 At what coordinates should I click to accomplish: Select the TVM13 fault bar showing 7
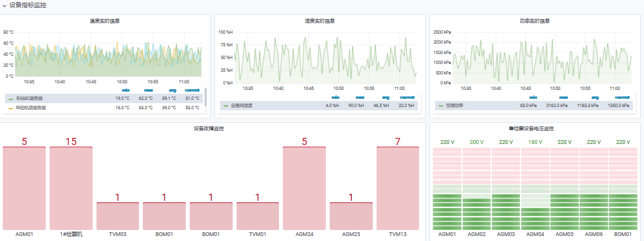click(398, 188)
